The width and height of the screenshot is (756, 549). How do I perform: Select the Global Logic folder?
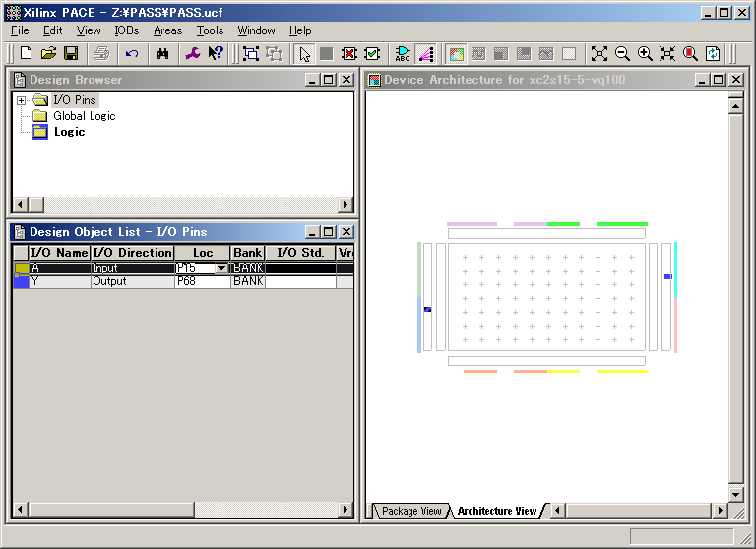[x=85, y=116]
